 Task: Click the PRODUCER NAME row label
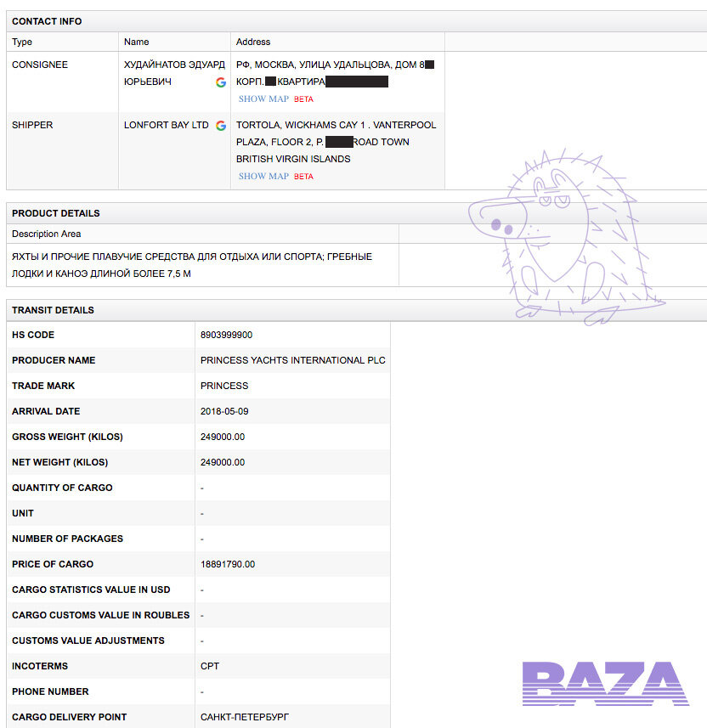click(x=54, y=360)
